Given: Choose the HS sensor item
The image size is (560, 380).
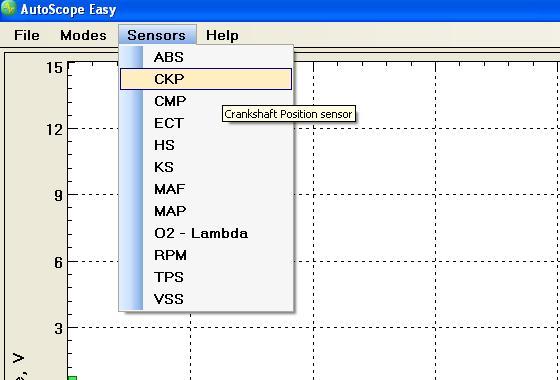Looking at the screenshot, I should (x=206, y=145).
